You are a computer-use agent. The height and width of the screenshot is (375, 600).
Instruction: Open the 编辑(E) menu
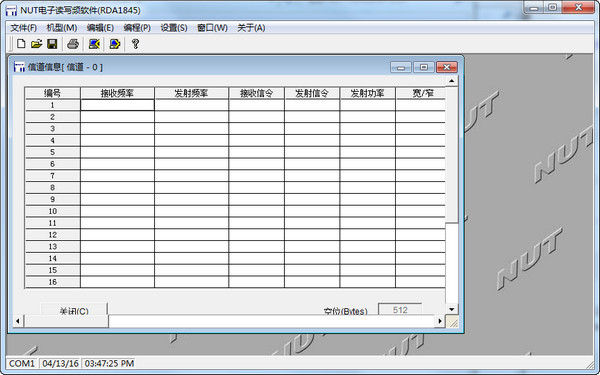pyautogui.click(x=100, y=28)
